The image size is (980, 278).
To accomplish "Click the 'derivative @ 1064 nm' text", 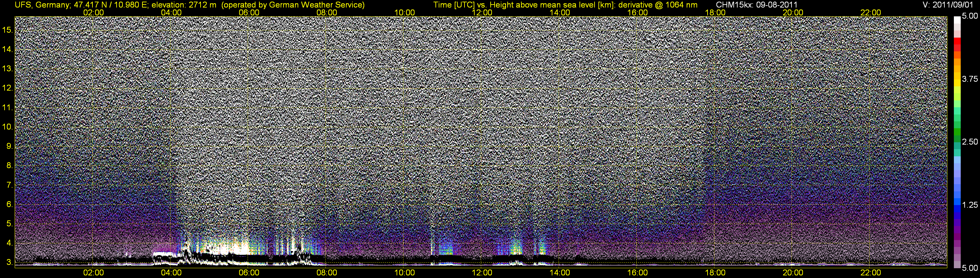I will tap(658, 5).
